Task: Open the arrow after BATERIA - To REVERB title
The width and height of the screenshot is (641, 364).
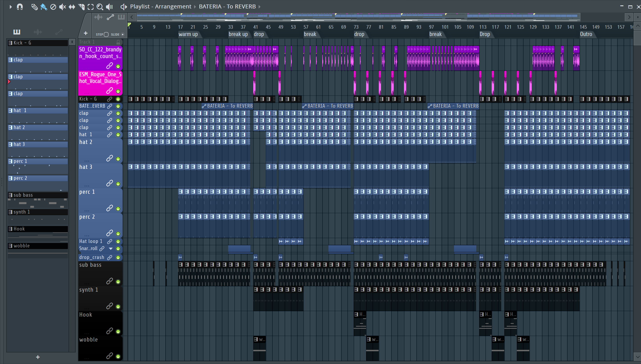Action: coord(260,7)
